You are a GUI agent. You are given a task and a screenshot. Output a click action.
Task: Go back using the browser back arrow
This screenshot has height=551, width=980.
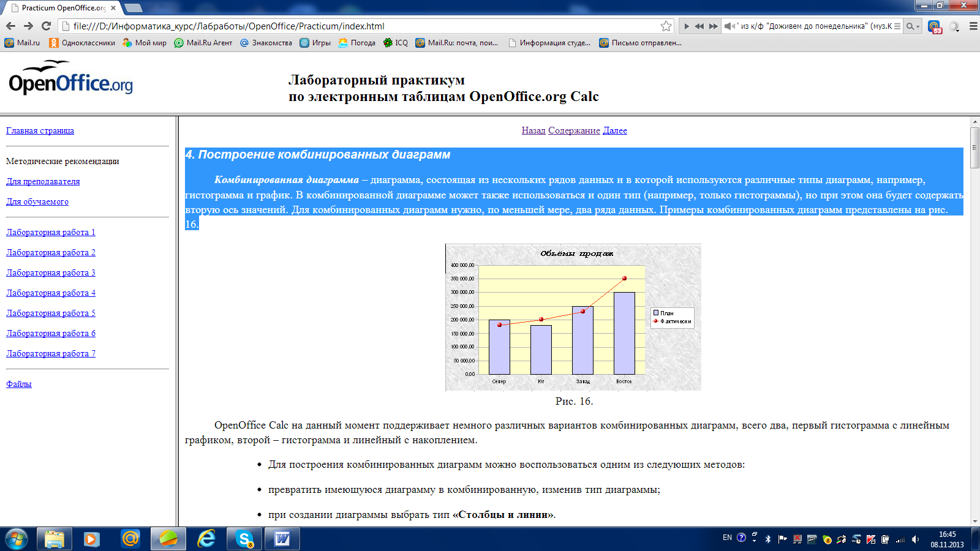point(10,26)
